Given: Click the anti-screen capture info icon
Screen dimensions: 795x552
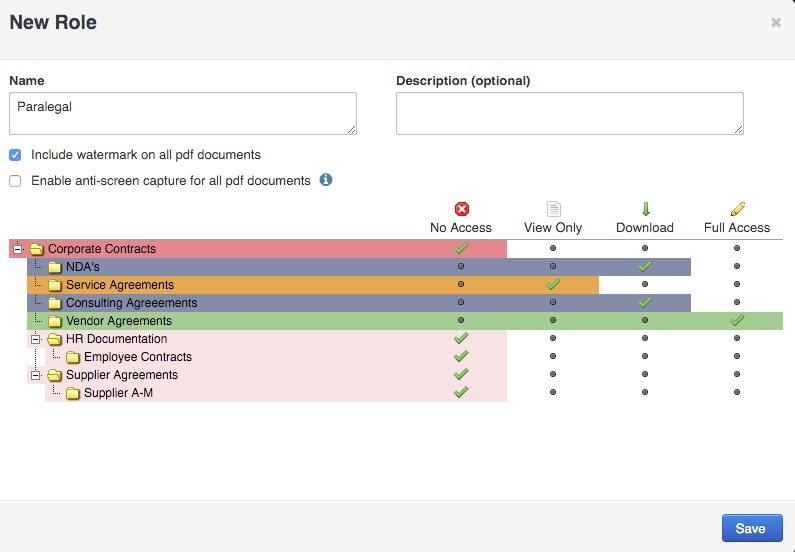Looking at the screenshot, I should (x=326, y=180).
